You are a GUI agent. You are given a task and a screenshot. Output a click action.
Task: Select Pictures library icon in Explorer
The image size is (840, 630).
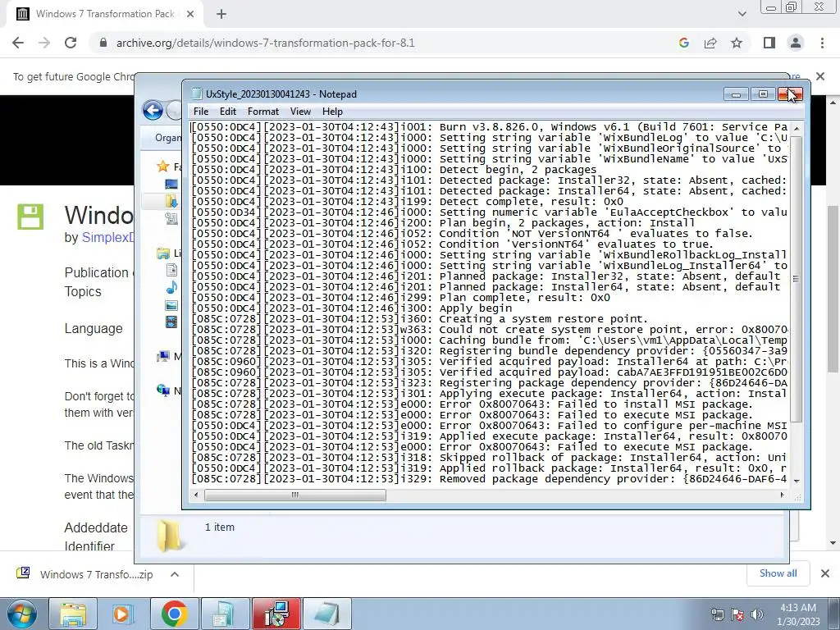[171, 305]
